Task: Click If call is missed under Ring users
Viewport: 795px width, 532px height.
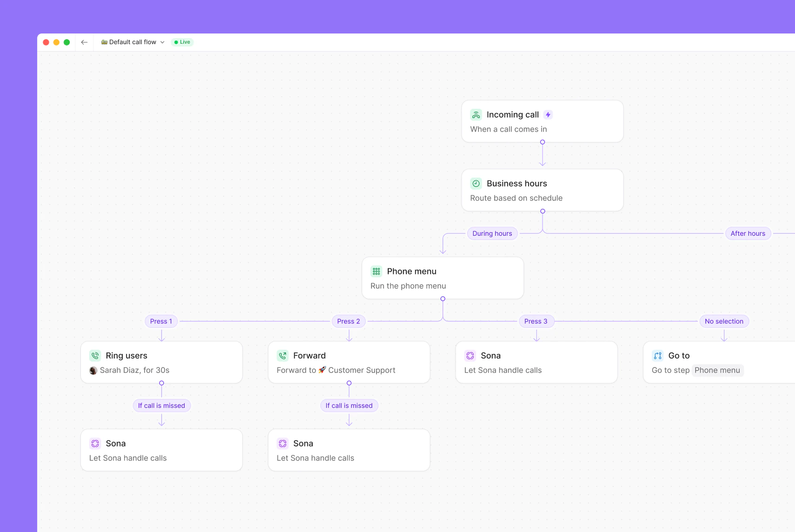Action: tap(161, 405)
